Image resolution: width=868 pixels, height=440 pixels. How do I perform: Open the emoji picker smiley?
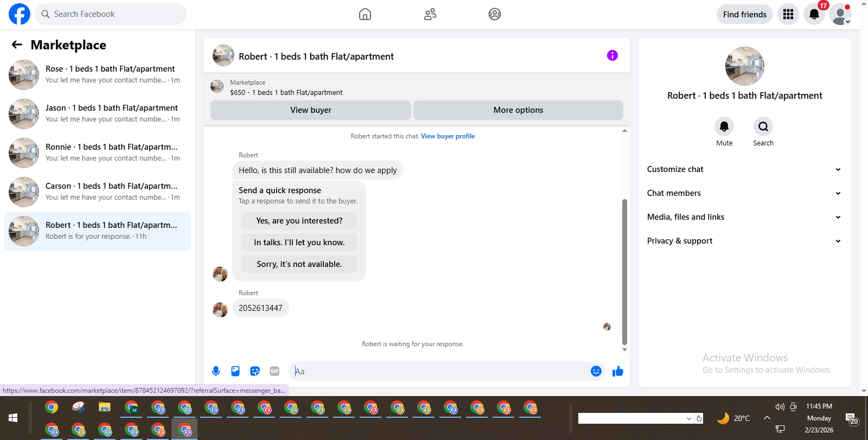[596, 371]
